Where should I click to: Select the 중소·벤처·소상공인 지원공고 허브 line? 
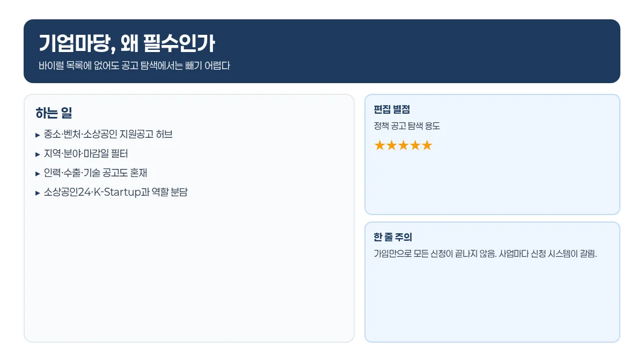104,134
